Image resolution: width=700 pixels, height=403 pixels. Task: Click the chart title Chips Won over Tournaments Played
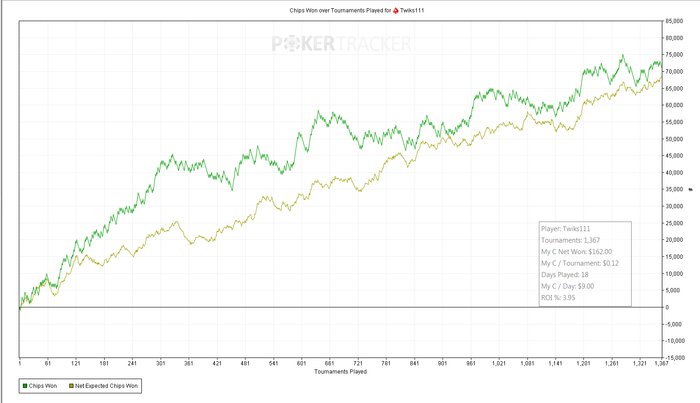click(340, 10)
